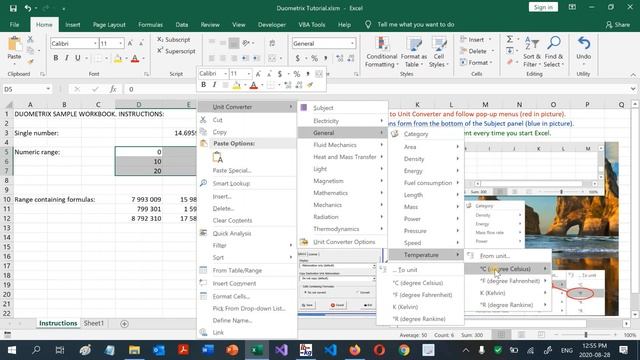Screen dimensions: 640x360
Task: Choose Paste Special from context menu
Action: point(247,170)
